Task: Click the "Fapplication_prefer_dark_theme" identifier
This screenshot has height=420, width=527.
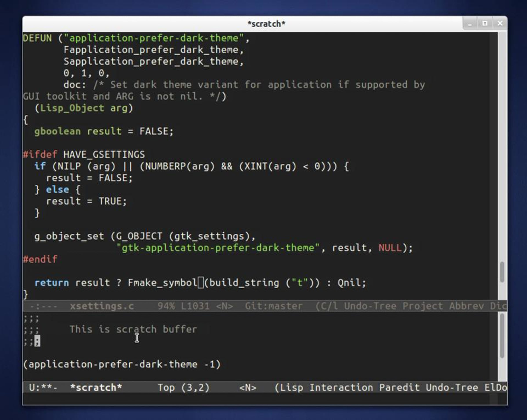Action: coord(151,50)
